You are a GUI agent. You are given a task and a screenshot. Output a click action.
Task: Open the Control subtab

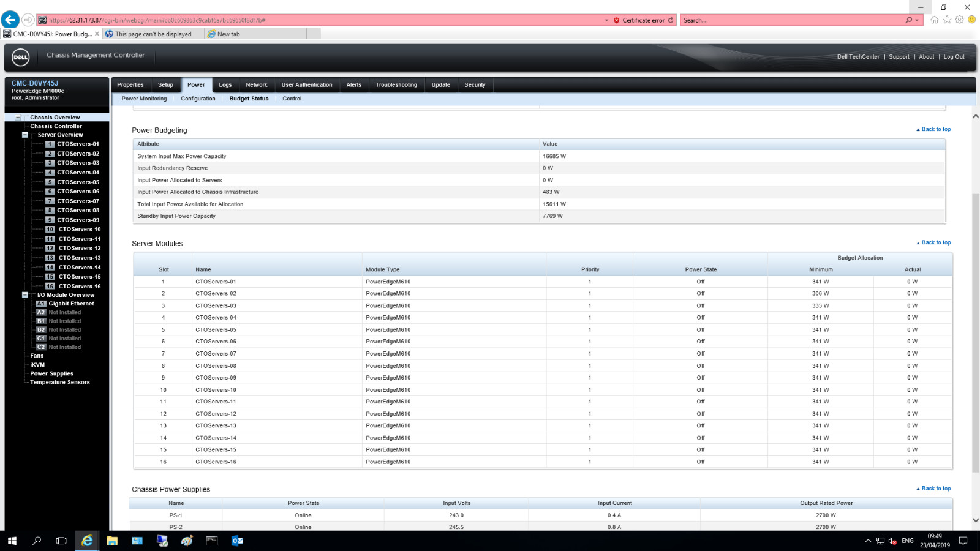coord(292,99)
